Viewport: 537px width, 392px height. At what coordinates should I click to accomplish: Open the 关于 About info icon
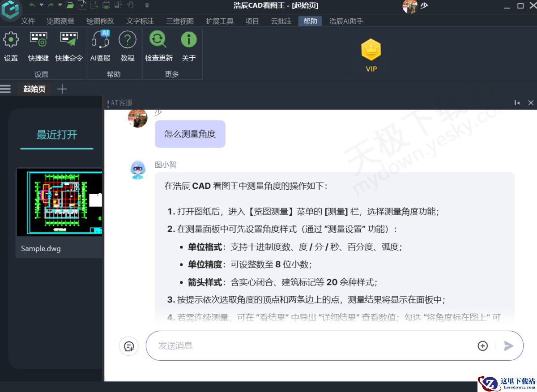(x=188, y=39)
